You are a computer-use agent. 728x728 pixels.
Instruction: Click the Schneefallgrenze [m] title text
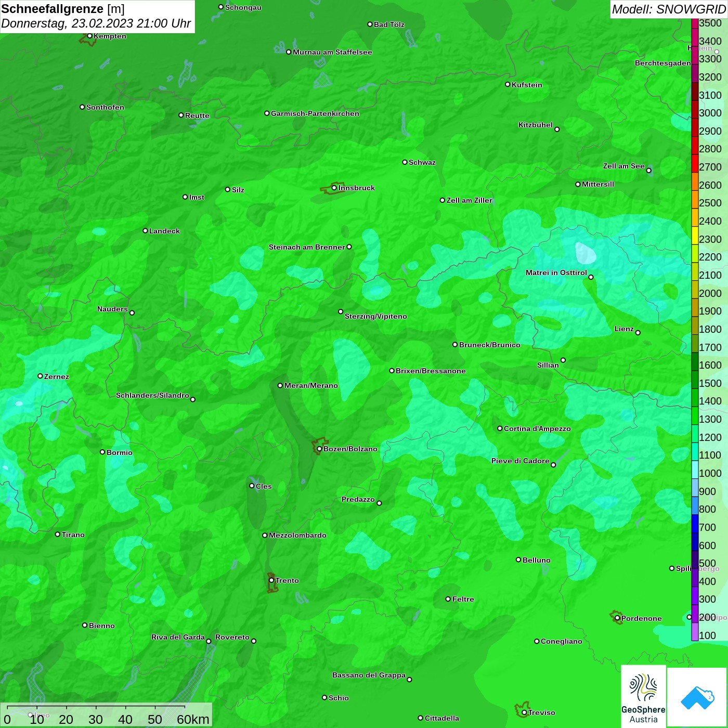(x=63, y=9)
